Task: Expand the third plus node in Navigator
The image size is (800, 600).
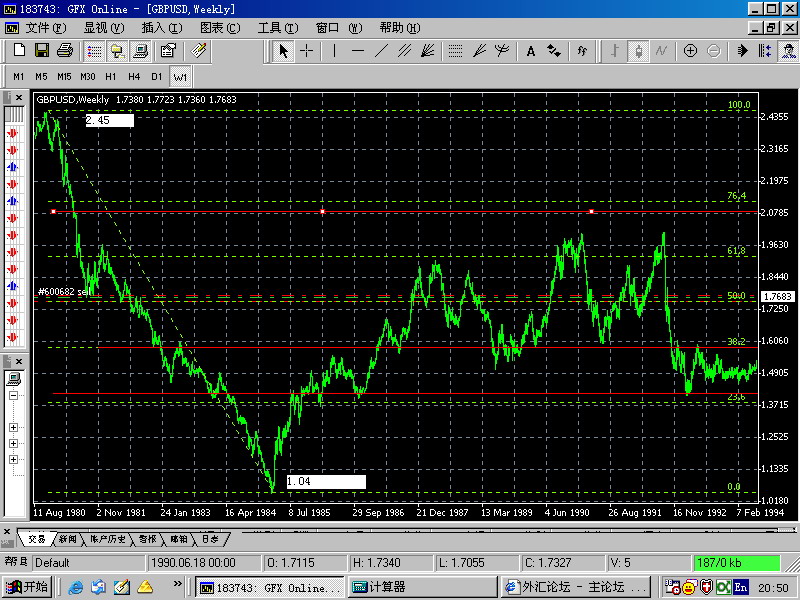Action: (x=14, y=459)
